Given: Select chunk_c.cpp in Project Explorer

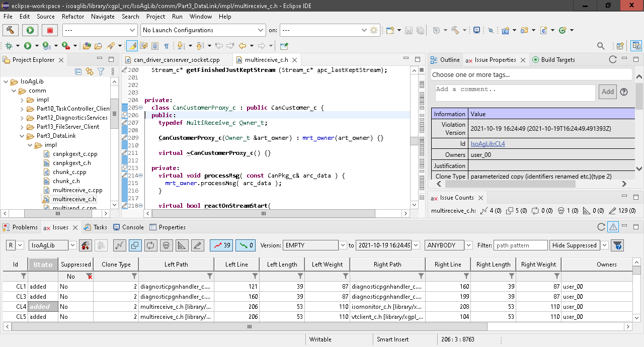Looking at the screenshot, I should [69, 172].
